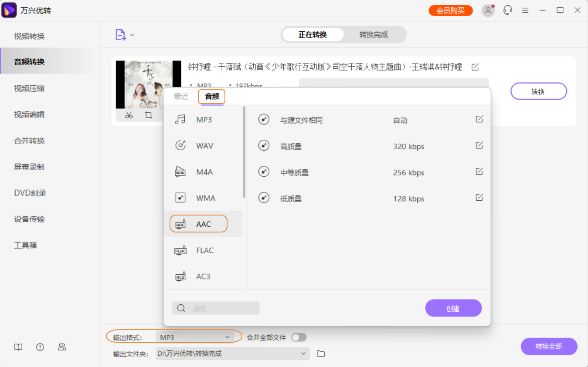Expand the 输出文件夹 path dropdown

tap(304, 354)
